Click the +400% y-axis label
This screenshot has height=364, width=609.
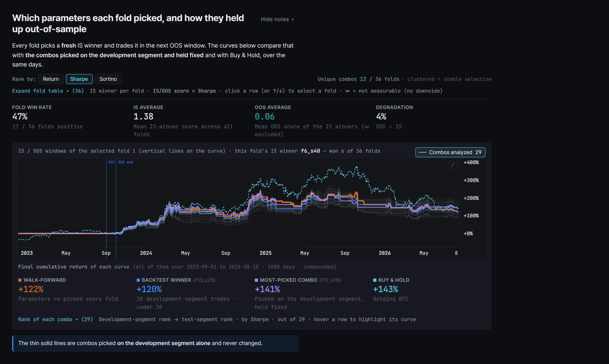pyautogui.click(x=471, y=162)
